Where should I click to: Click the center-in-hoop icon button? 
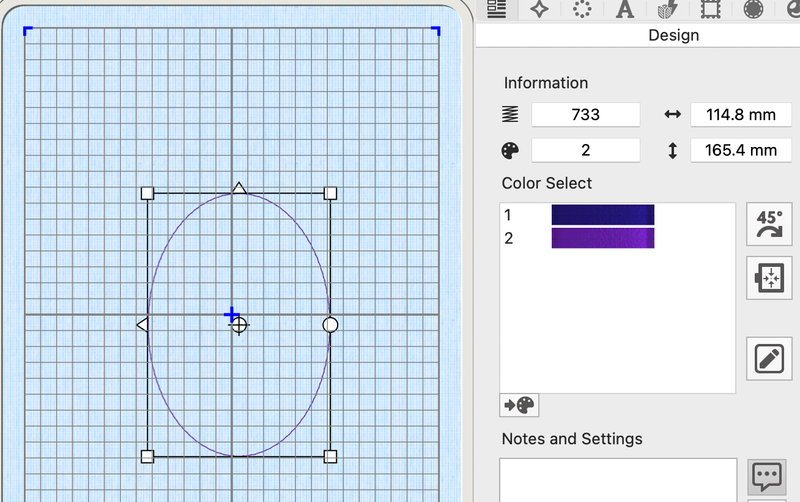click(x=769, y=278)
